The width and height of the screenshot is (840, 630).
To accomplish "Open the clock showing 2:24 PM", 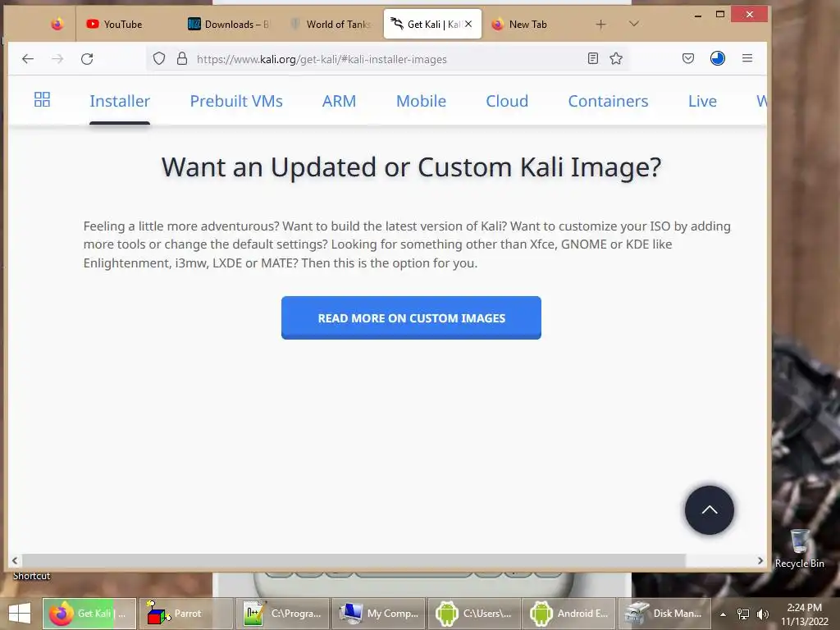I will tap(804, 614).
